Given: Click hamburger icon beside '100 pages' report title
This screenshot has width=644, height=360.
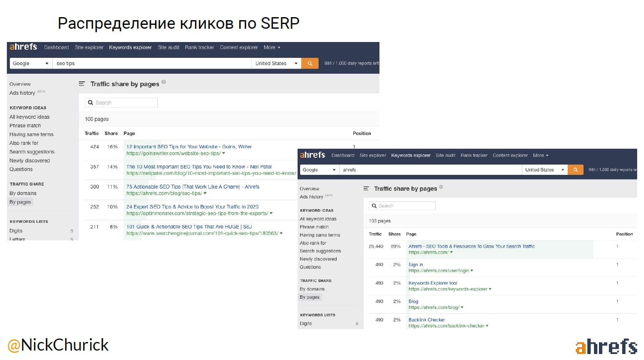Looking at the screenshot, I should coord(82,84).
